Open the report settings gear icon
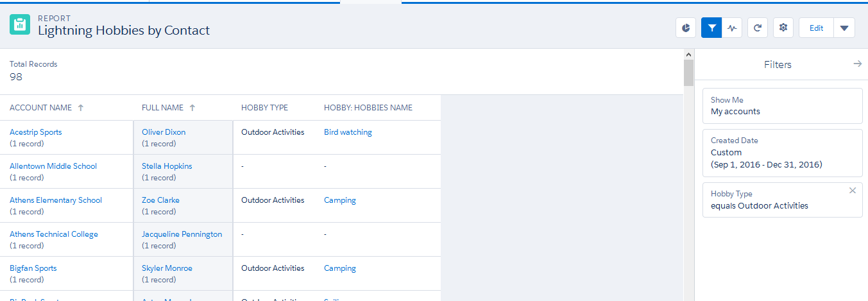This screenshot has height=301, width=868. pos(783,28)
